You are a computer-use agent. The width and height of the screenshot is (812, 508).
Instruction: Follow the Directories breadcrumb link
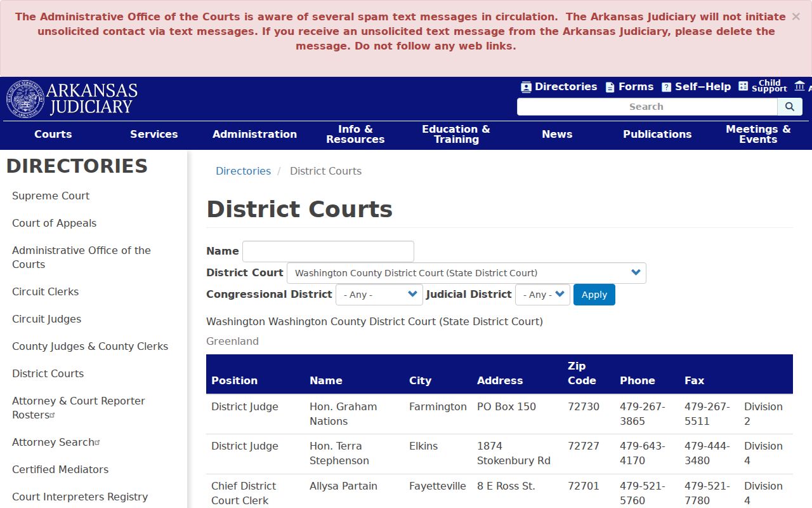click(243, 171)
